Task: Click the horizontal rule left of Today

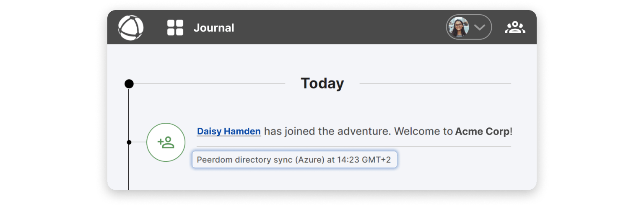Action: tap(210, 83)
